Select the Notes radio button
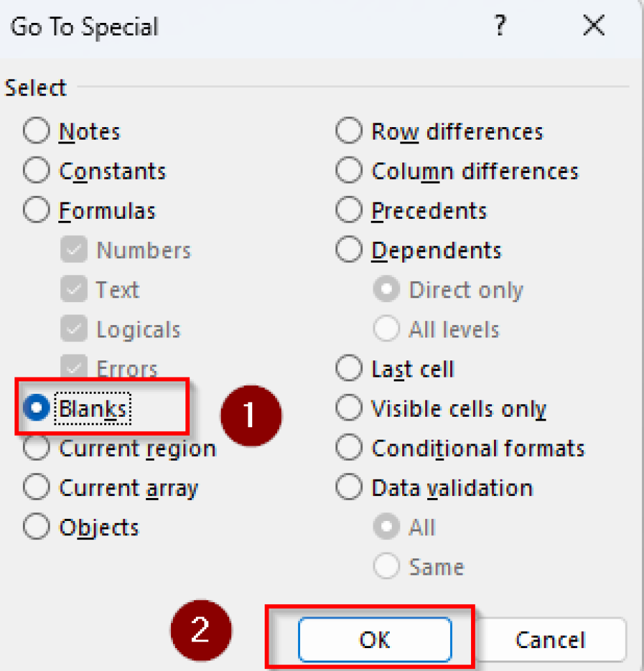 [36, 131]
